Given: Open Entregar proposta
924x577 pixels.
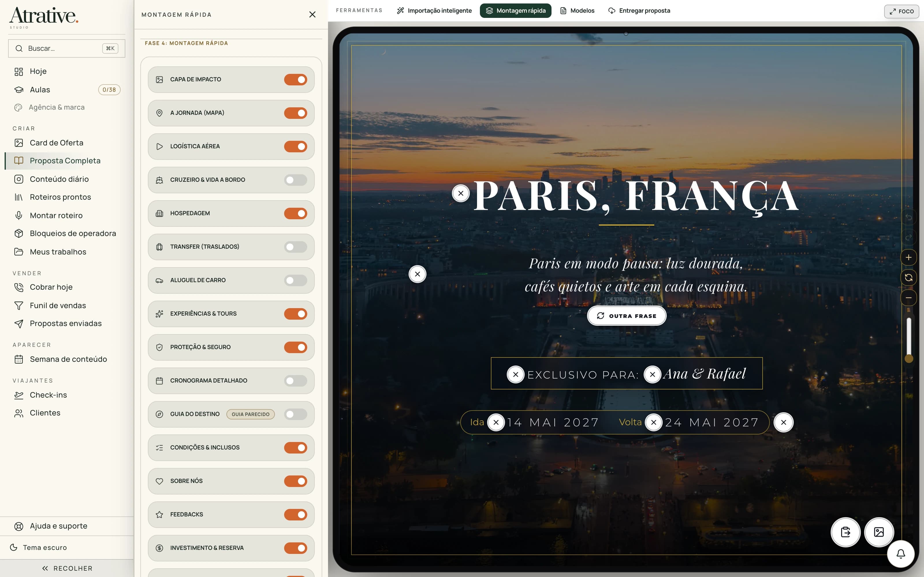Looking at the screenshot, I should pyautogui.click(x=639, y=11).
